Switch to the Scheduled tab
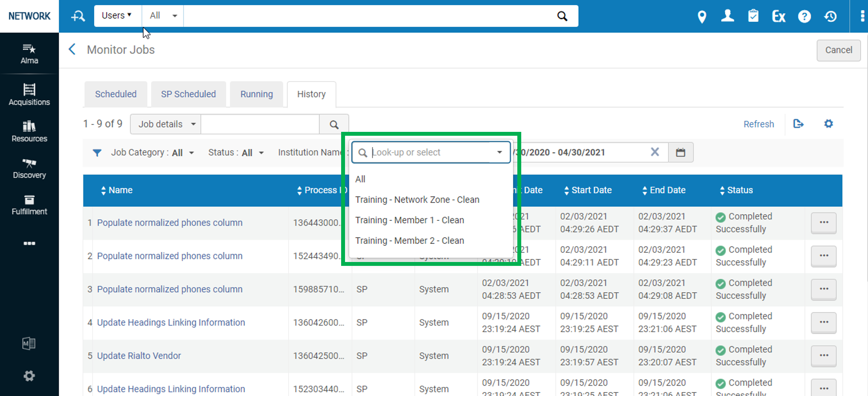The height and width of the screenshot is (396, 868). point(115,94)
